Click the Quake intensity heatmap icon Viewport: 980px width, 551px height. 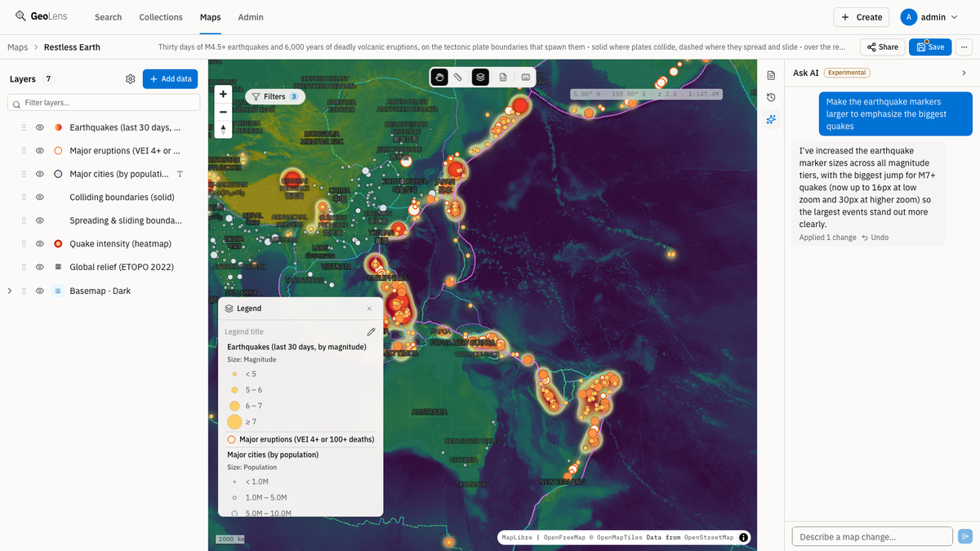point(58,244)
